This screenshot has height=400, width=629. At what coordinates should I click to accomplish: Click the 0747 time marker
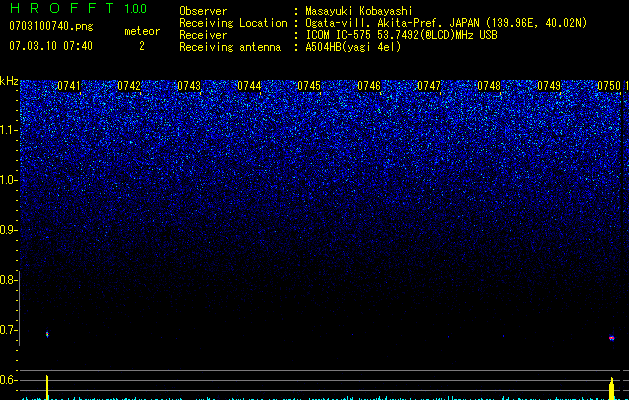pyautogui.click(x=429, y=86)
